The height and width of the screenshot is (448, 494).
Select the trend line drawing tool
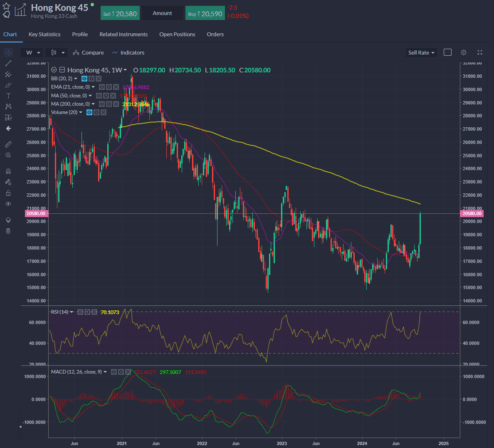pos(8,63)
